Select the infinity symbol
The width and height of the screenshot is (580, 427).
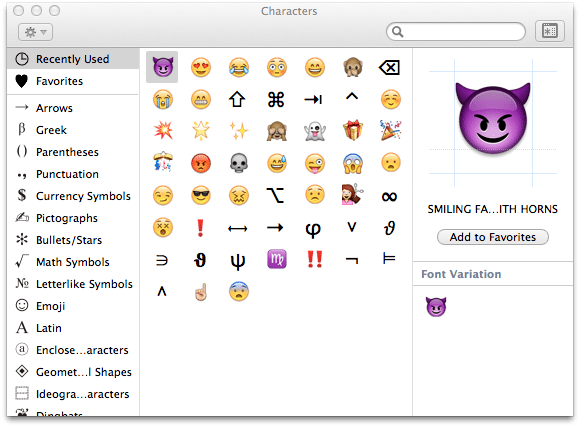click(390, 196)
